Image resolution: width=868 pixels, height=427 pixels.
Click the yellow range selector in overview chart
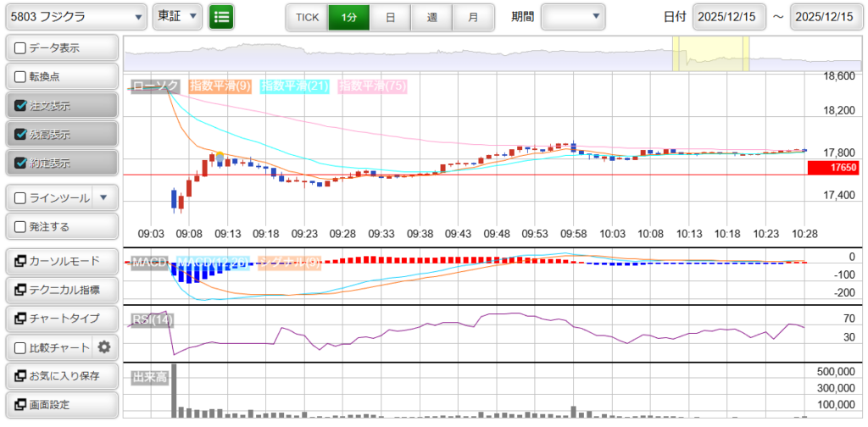click(710, 54)
